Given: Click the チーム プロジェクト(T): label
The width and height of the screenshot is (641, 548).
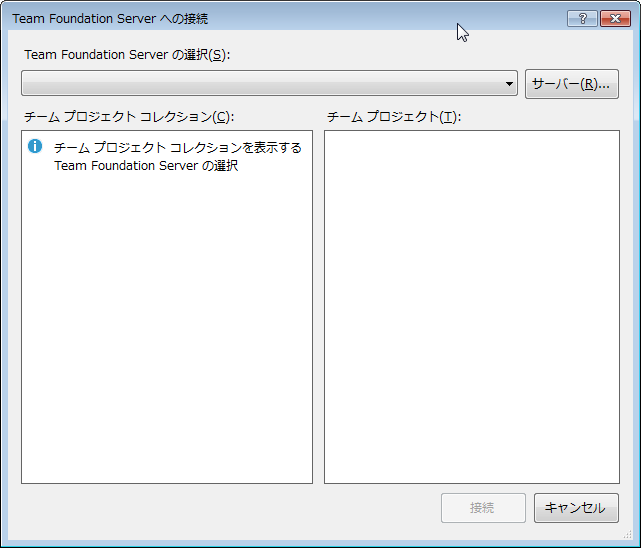Looking at the screenshot, I should pos(394,117).
